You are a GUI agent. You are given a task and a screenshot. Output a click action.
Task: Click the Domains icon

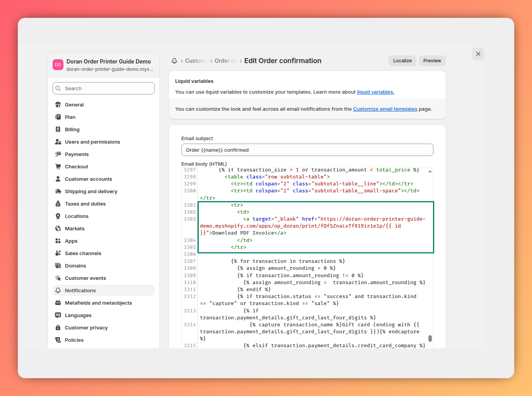point(58,266)
